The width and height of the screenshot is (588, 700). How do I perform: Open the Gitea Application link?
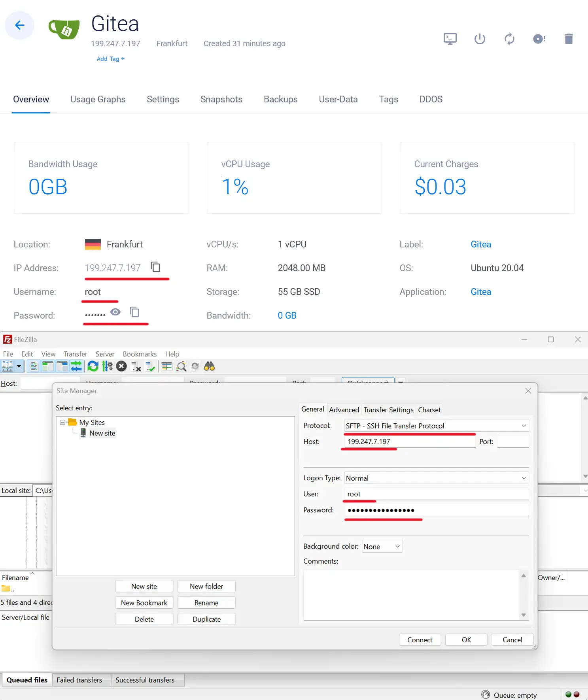(481, 292)
